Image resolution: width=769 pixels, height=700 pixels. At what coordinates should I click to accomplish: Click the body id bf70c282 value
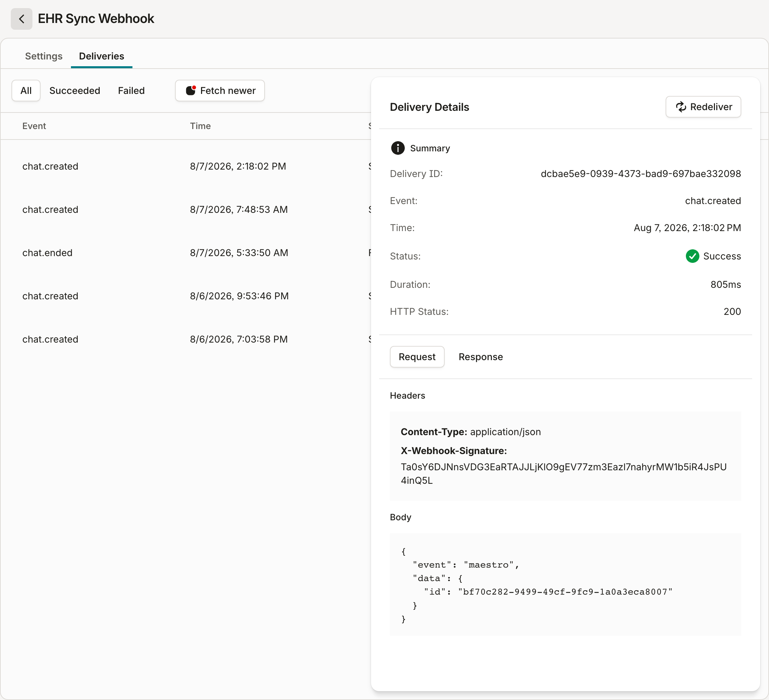[565, 592]
